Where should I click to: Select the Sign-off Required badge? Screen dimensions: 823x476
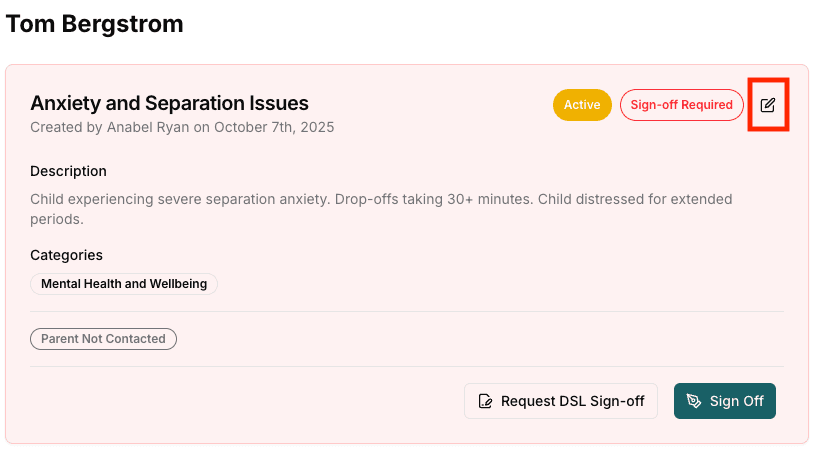pyautogui.click(x=681, y=105)
